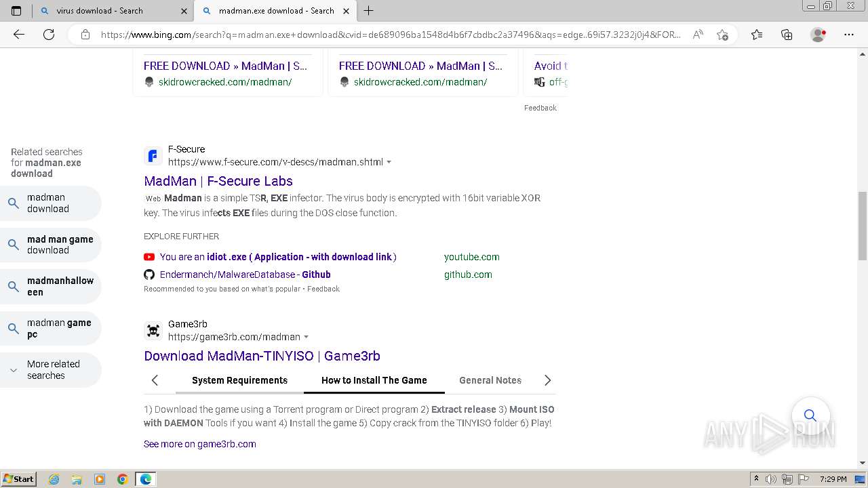This screenshot has height=488, width=868.
Task: Select 'madman.exe download - Search' tab
Action: [x=277, y=11]
